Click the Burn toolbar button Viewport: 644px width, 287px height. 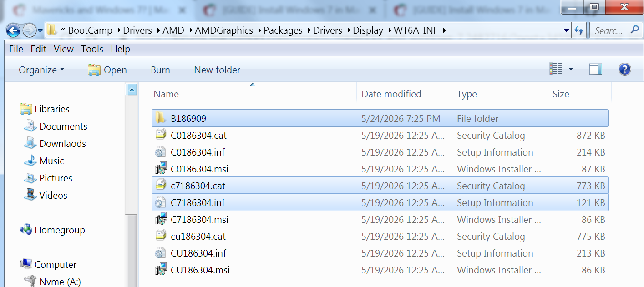pyautogui.click(x=160, y=70)
